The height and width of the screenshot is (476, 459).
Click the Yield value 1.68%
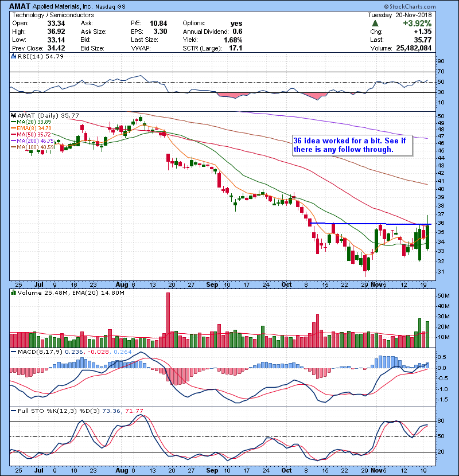[233, 40]
